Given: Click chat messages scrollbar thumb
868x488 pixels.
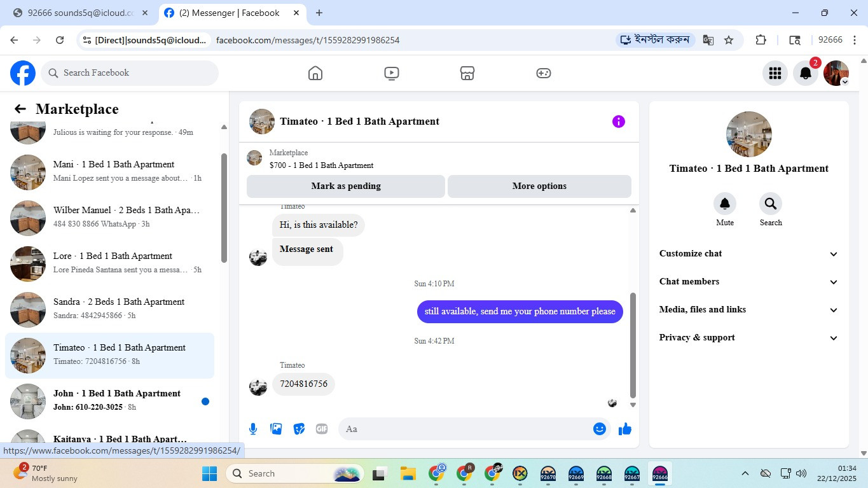Looking at the screenshot, I should pyautogui.click(x=633, y=345).
